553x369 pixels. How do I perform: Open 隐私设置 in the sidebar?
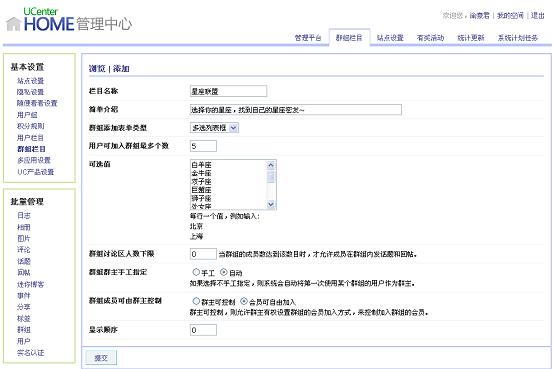(30, 92)
